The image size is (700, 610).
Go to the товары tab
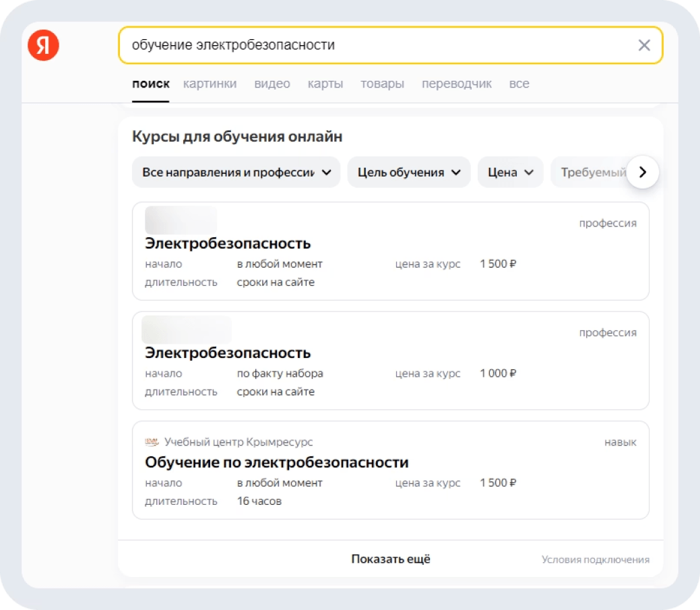pos(382,84)
